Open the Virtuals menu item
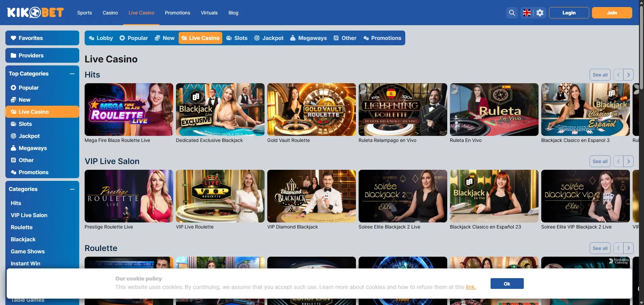 click(209, 13)
